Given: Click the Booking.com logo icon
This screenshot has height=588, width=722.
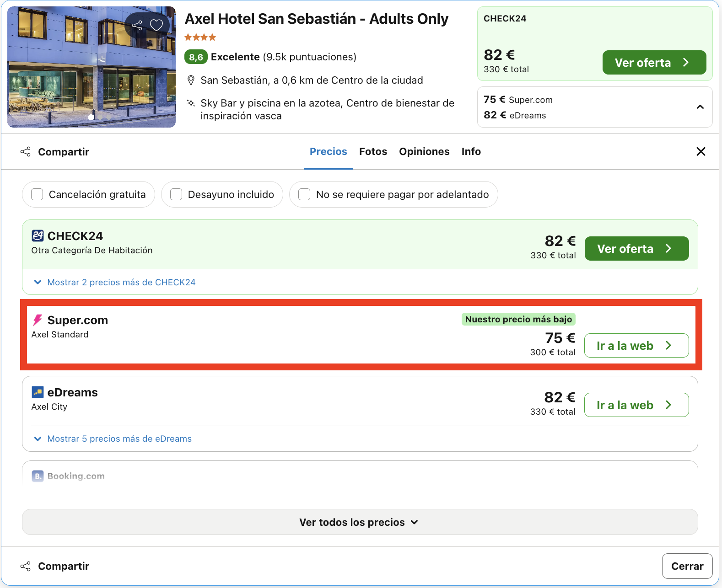Looking at the screenshot, I should coord(38,476).
